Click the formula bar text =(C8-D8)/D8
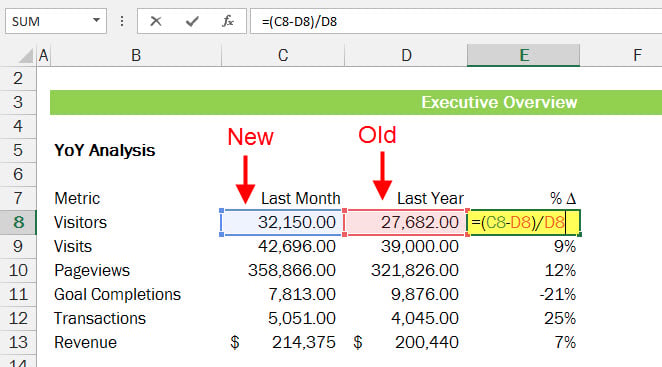The height and width of the screenshot is (367, 662). [x=299, y=22]
